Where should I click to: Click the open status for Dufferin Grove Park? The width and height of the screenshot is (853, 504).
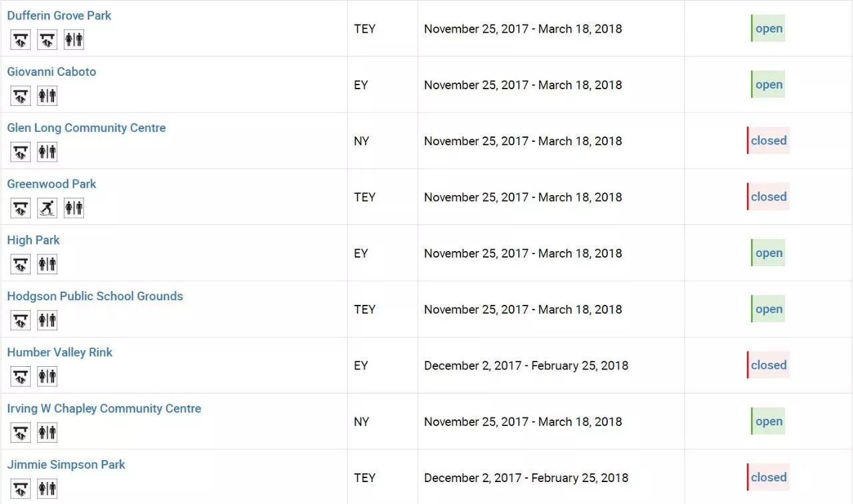pos(768,29)
